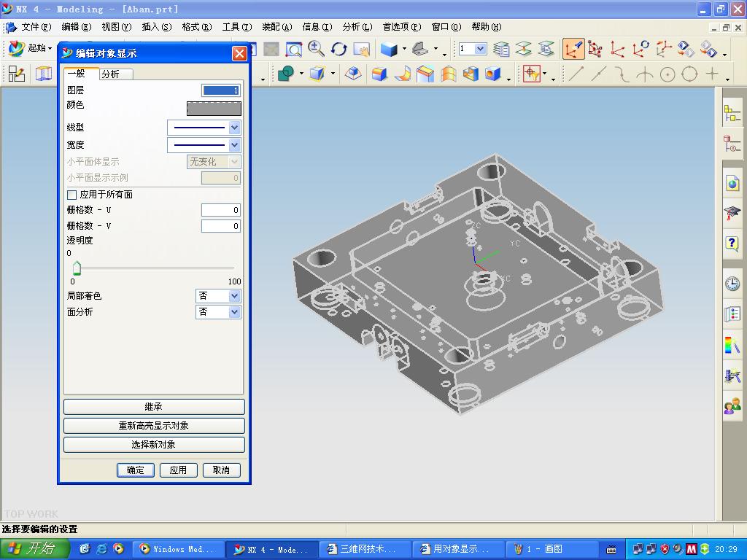Click the 重新高亮显示对象 button
The image size is (747, 560).
[x=154, y=426]
